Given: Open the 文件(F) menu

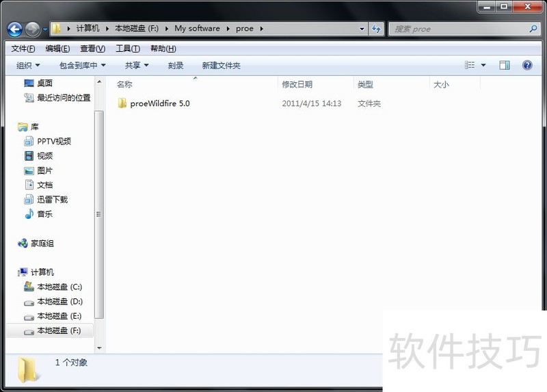Looking at the screenshot, I should tap(23, 49).
